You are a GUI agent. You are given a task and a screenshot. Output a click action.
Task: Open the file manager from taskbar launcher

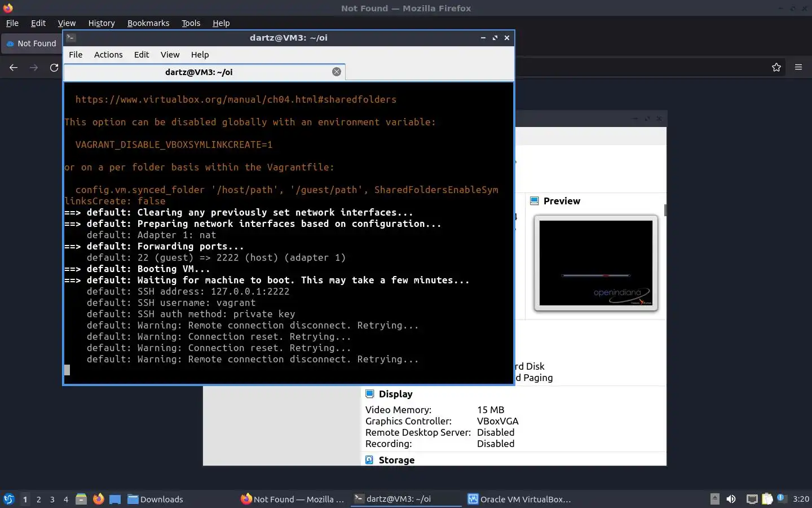coord(81,499)
